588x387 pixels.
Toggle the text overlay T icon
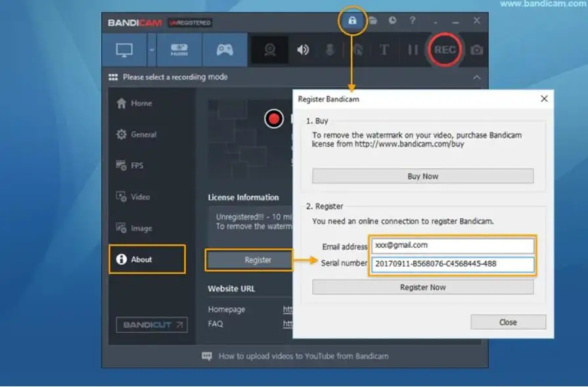[384, 50]
